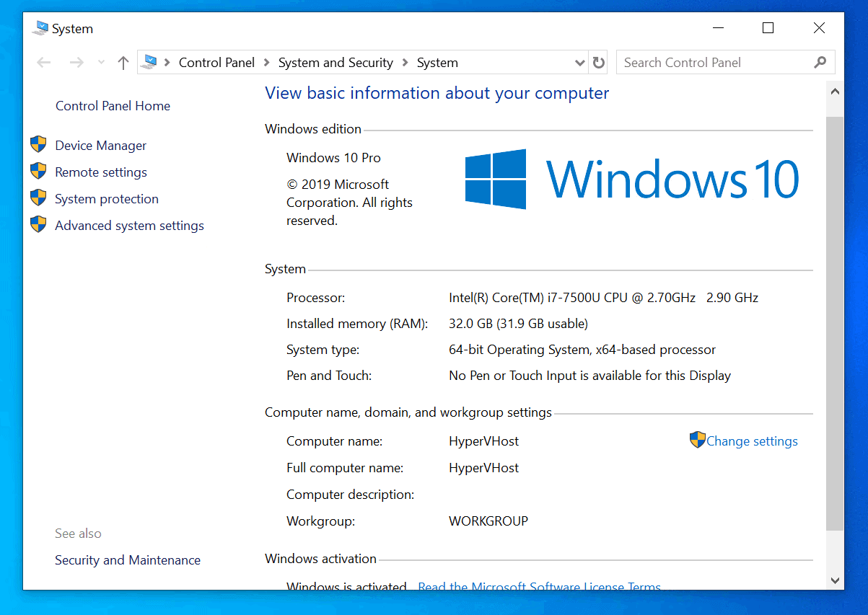Click Change settings link
868x615 pixels.
point(752,441)
